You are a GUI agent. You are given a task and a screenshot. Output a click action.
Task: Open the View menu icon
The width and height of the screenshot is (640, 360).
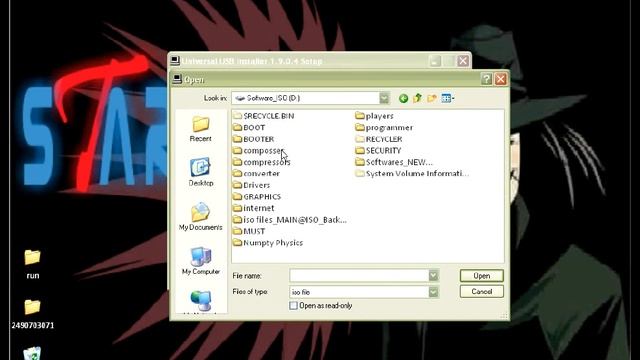pos(447,98)
